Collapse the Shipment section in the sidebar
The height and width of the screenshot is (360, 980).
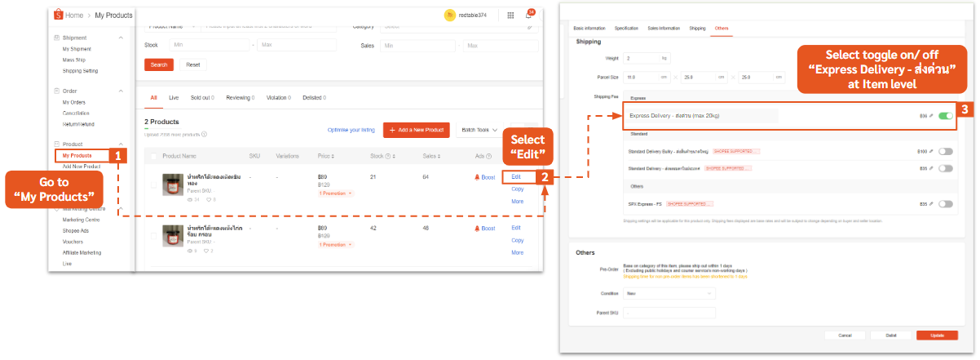(x=121, y=38)
